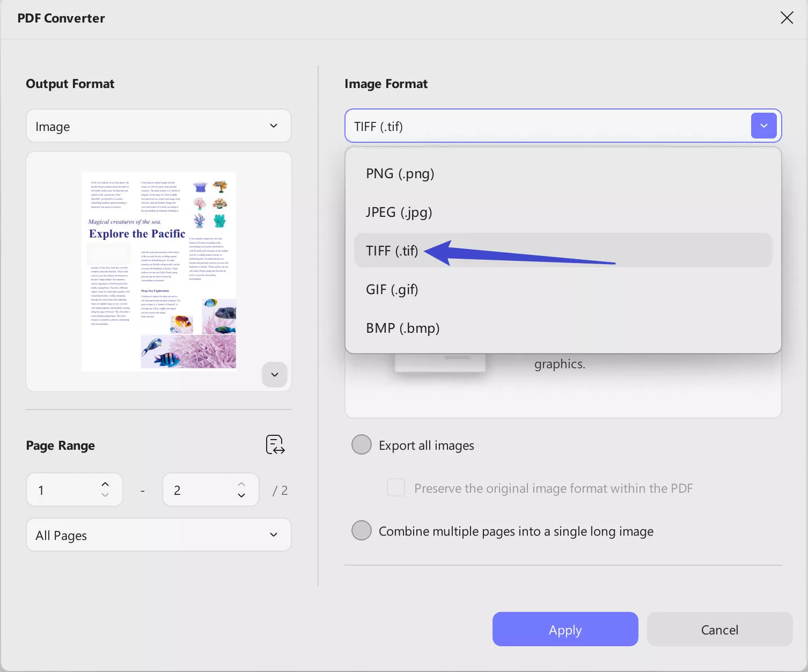Viewport: 808px width, 672px height.
Task: Select PNG (.png) from the format list
Action: [400, 173]
